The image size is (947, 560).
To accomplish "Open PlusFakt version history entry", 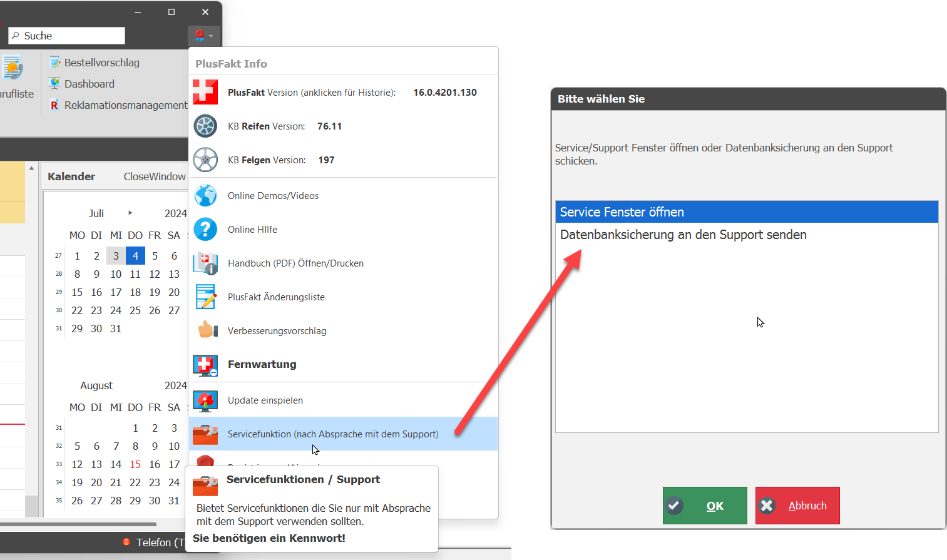I will point(343,92).
